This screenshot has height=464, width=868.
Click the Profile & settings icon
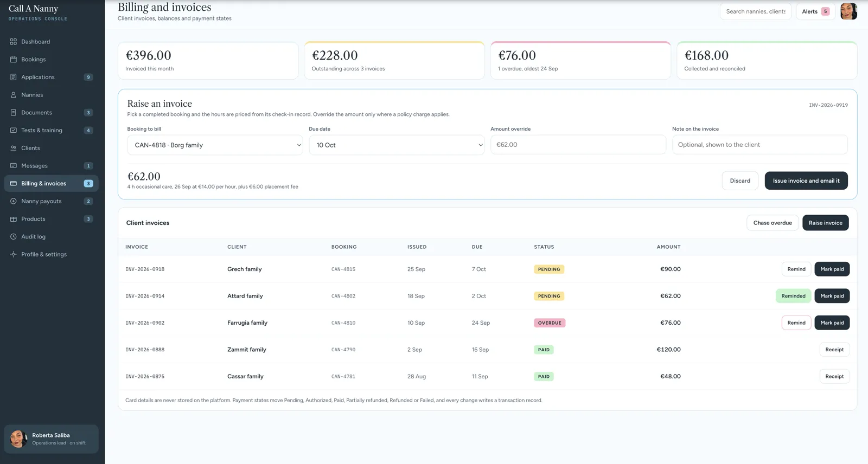14,254
